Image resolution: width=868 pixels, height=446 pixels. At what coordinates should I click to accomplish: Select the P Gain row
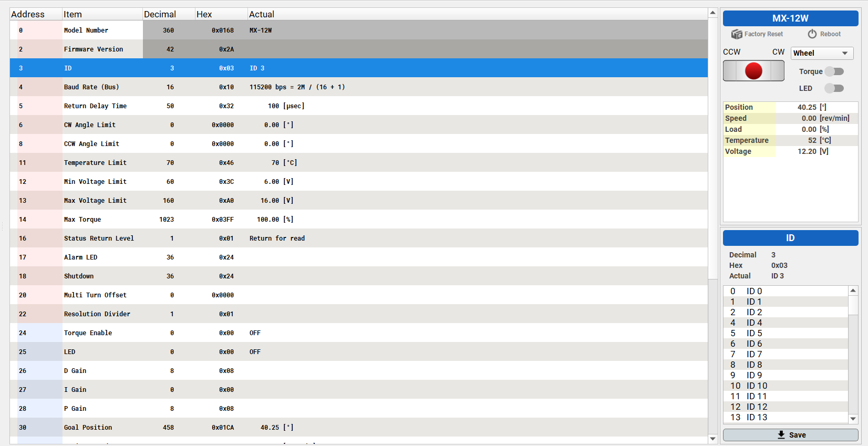pyautogui.click(x=359, y=408)
